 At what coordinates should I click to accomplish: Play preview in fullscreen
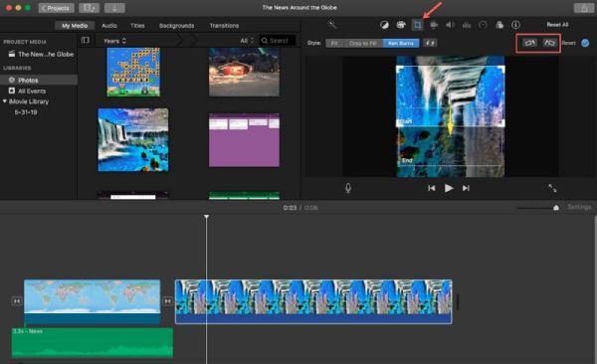552,188
